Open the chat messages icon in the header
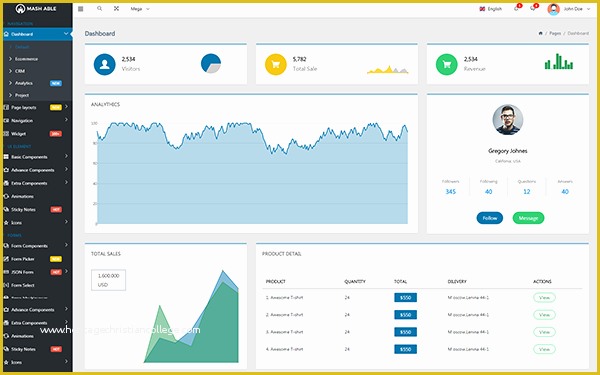 click(x=533, y=8)
